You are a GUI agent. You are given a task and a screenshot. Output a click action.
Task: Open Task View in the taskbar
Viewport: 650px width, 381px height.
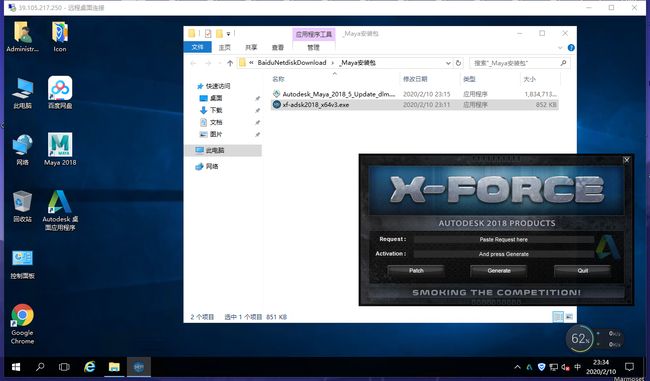coord(64,367)
